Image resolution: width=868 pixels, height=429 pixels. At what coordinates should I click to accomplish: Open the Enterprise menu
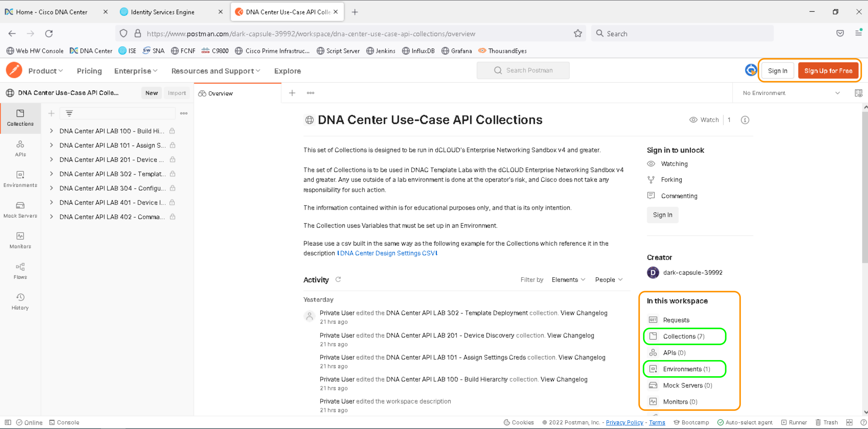tap(135, 71)
